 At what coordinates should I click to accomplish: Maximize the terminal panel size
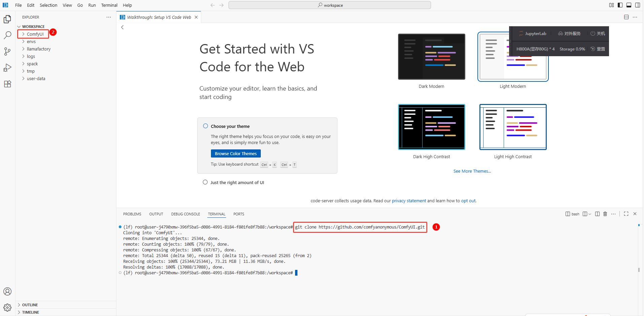click(x=626, y=214)
